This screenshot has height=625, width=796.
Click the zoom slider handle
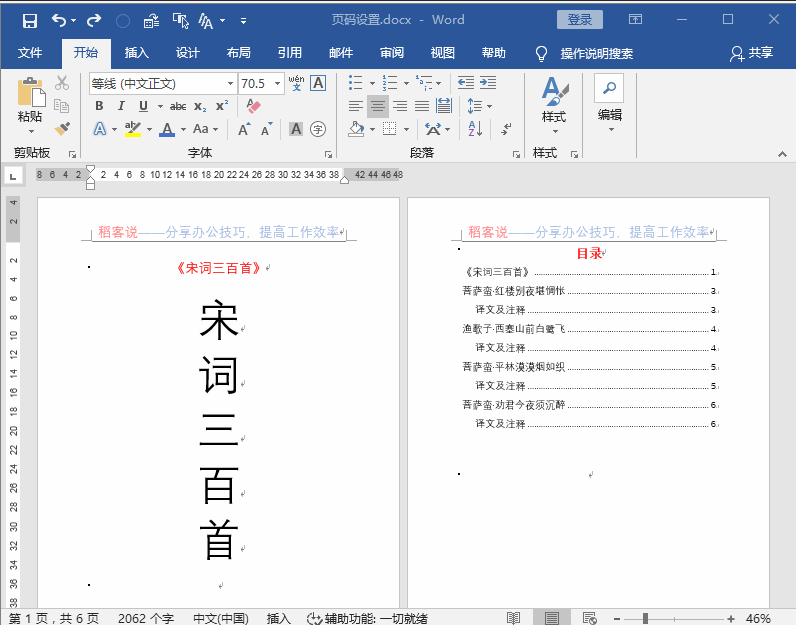(645, 618)
